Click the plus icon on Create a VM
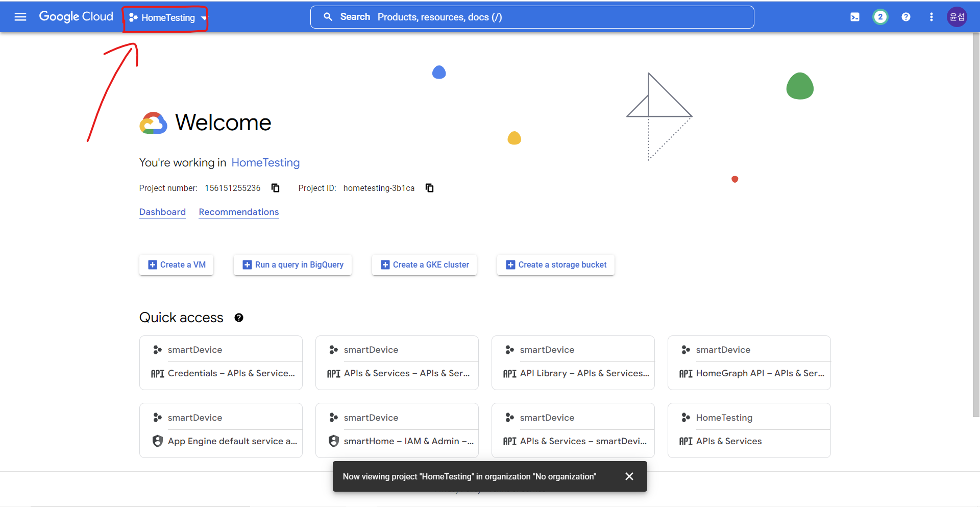 (153, 264)
